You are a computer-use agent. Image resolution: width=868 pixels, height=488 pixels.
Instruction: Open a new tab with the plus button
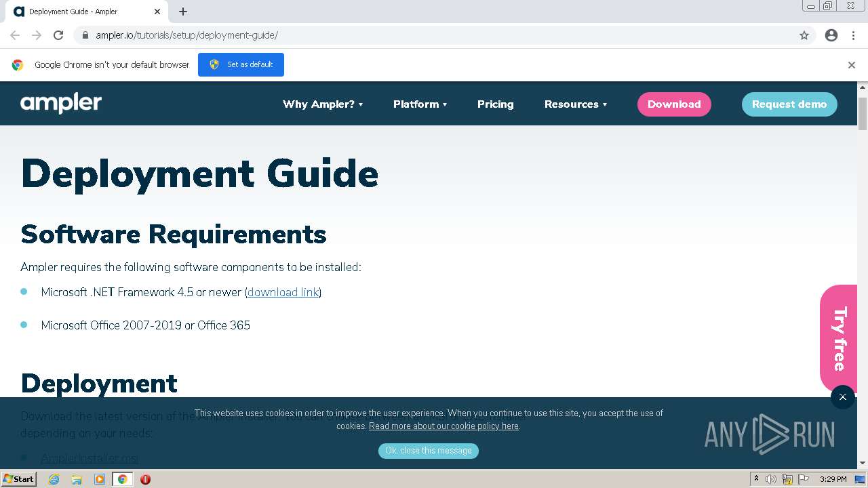pyautogui.click(x=183, y=12)
